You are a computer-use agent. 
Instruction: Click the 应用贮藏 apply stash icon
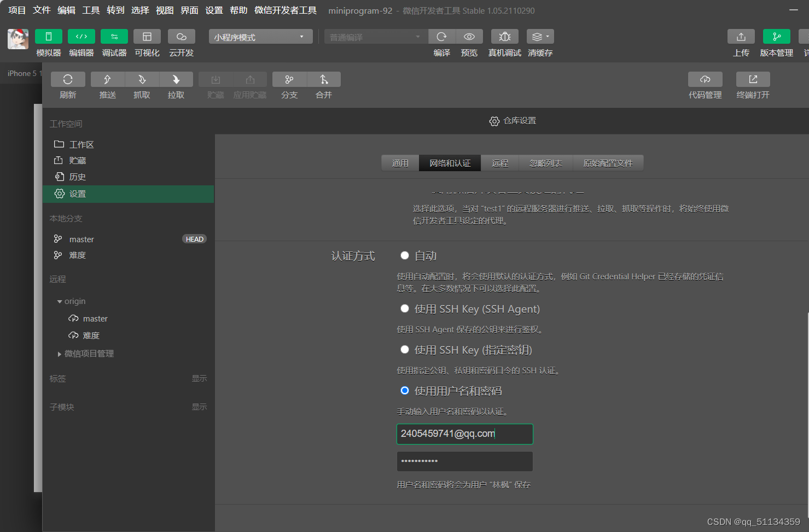tap(250, 79)
